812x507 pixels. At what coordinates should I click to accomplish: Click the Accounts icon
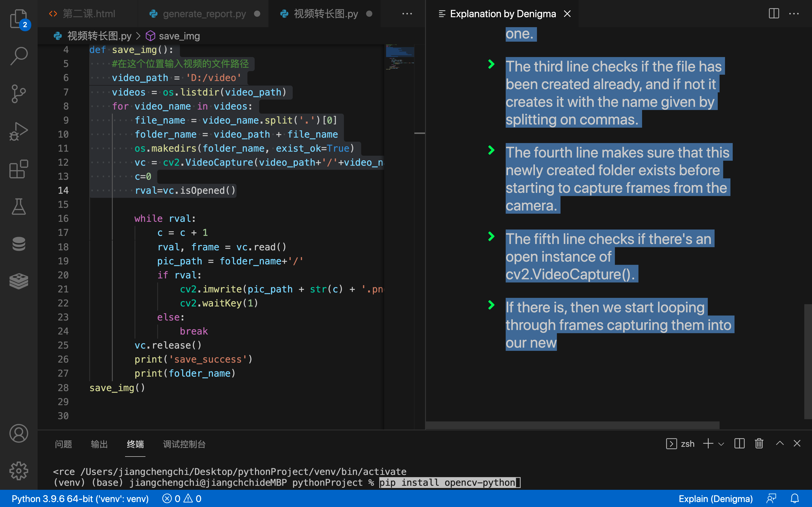pos(18,433)
